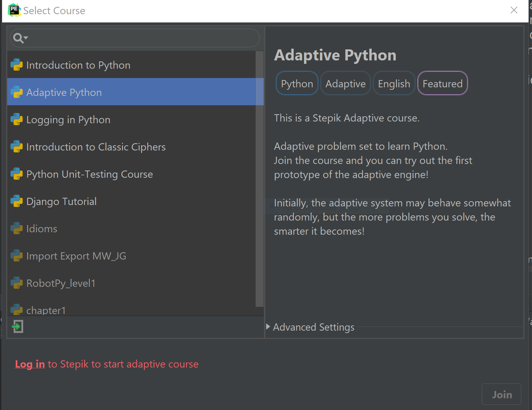Click the Log in link
This screenshot has width=532, height=410.
(x=30, y=364)
